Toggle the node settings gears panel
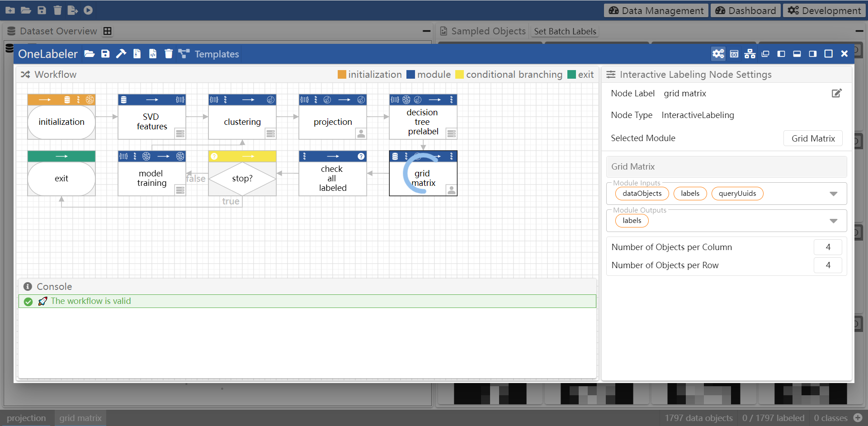The height and width of the screenshot is (426, 868). tap(718, 54)
